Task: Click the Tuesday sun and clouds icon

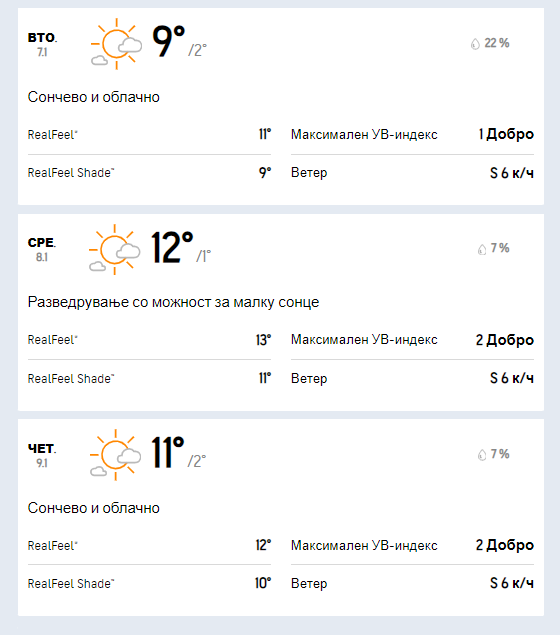Action: coord(116,44)
